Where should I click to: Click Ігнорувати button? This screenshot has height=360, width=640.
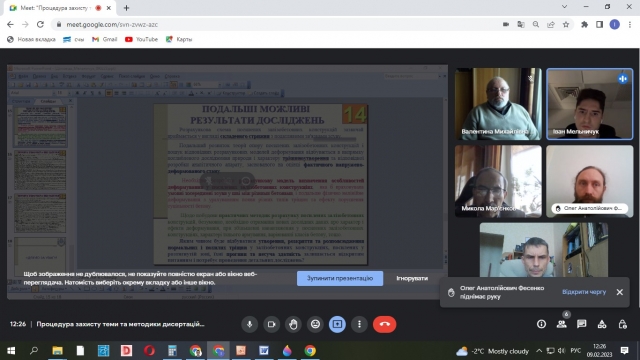pos(412,278)
